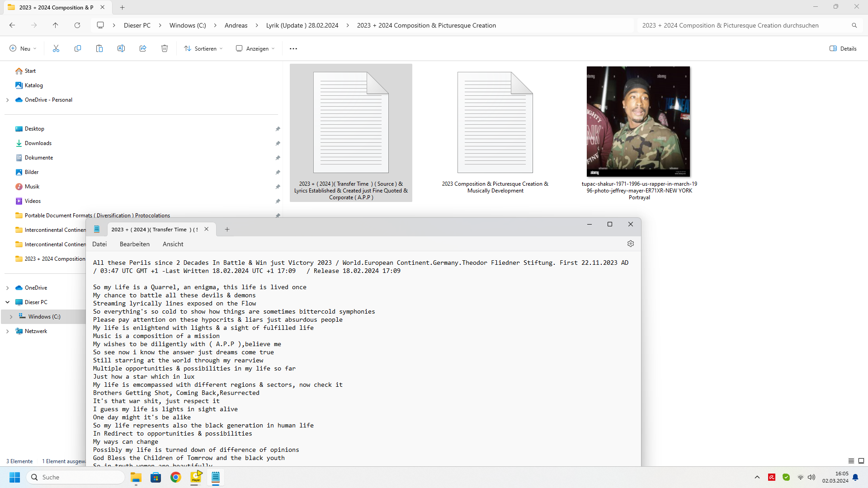Click Dieser PC in the address breadcrumb
Viewport: 868px width, 488px height.
coord(137,25)
